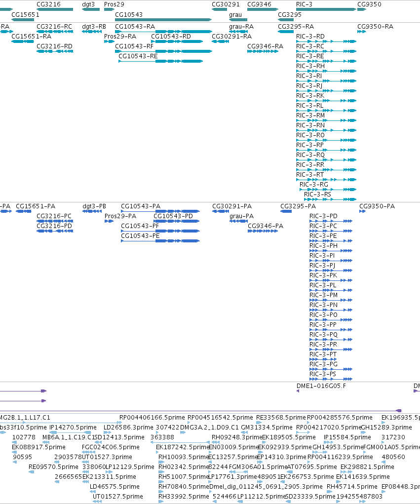Select transcript RIC-3-RS
Image resolution: width=420 pixels, height=504 pixels.
(317, 194)
